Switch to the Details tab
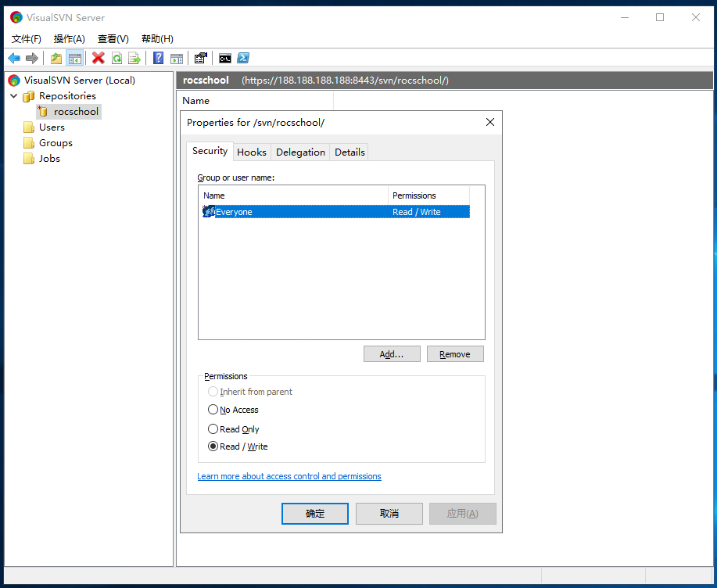The width and height of the screenshot is (717, 588). [x=350, y=152]
